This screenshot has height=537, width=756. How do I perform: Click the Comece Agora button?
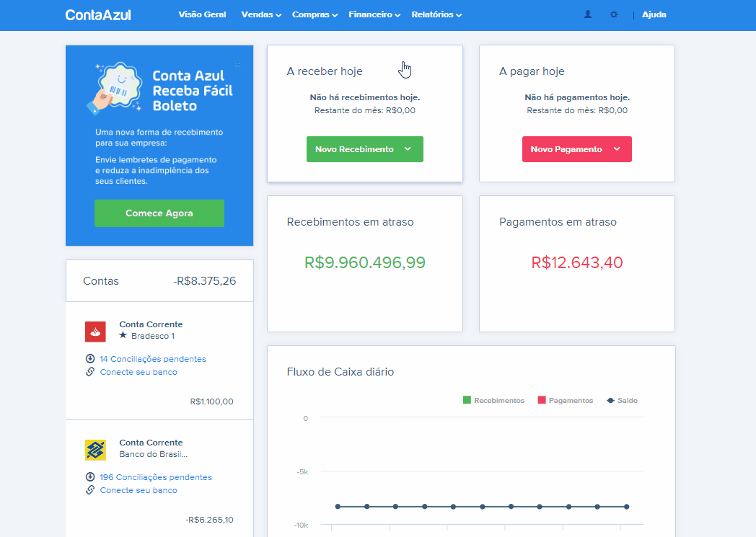(x=159, y=213)
